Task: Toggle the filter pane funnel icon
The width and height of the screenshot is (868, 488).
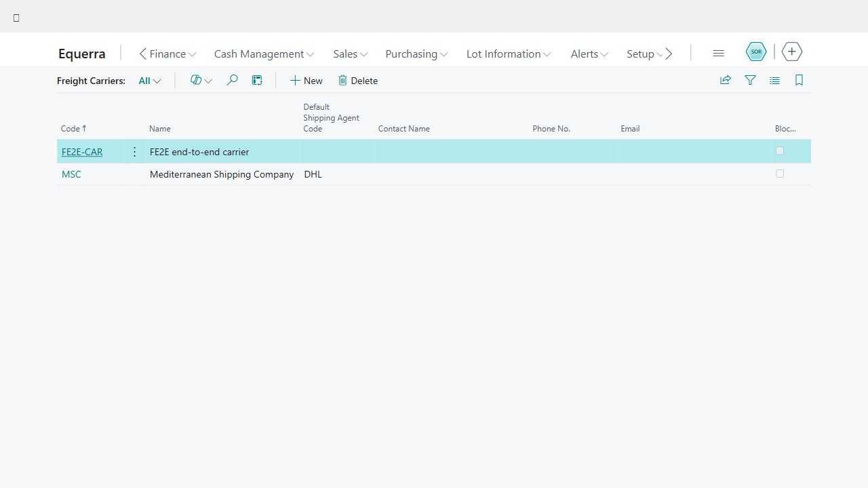Action: 750,80
